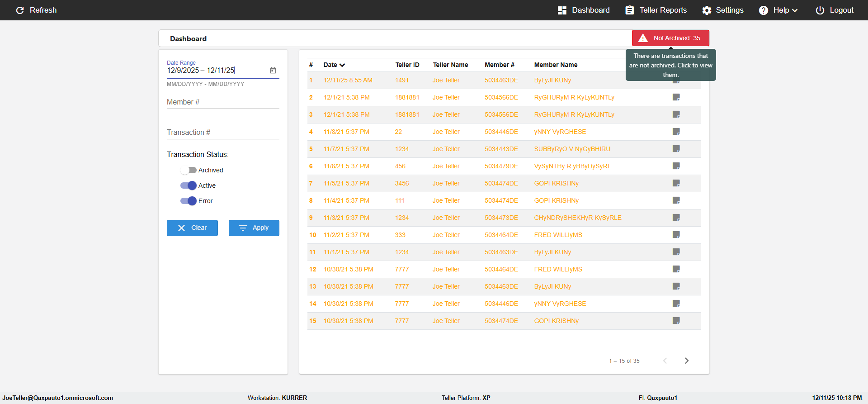Screen dimensions: 868x404
Task: Click the note icon for FRED WILLIyMS row 10
Action: click(x=676, y=235)
